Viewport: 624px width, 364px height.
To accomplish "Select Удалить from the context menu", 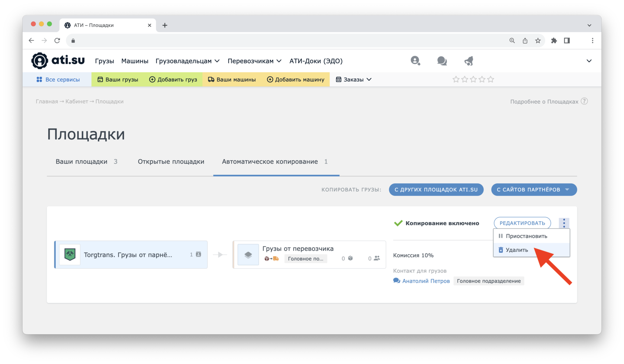I will coord(517,250).
